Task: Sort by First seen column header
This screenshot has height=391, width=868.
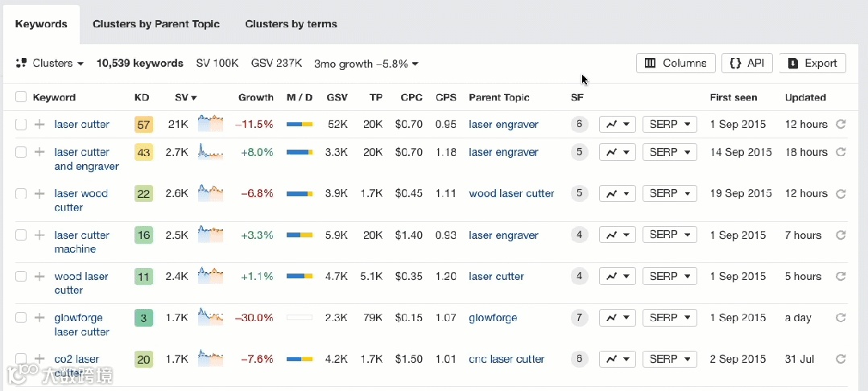Action: click(x=734, y=97)
